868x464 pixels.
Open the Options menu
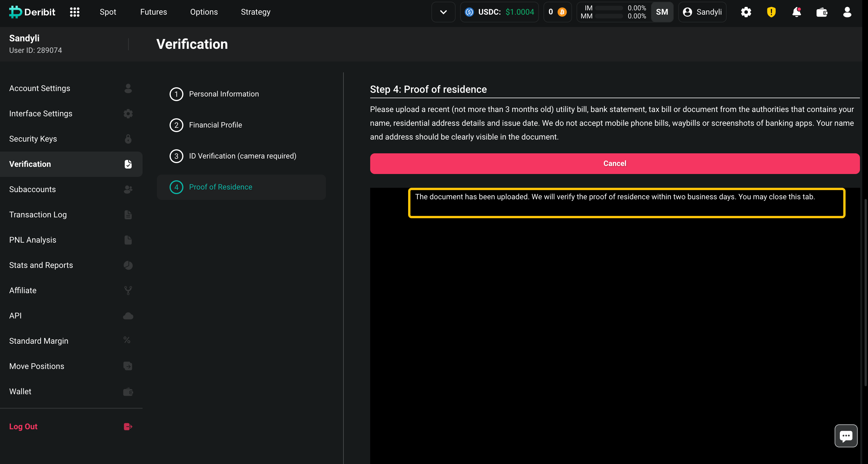click(204, 12)
